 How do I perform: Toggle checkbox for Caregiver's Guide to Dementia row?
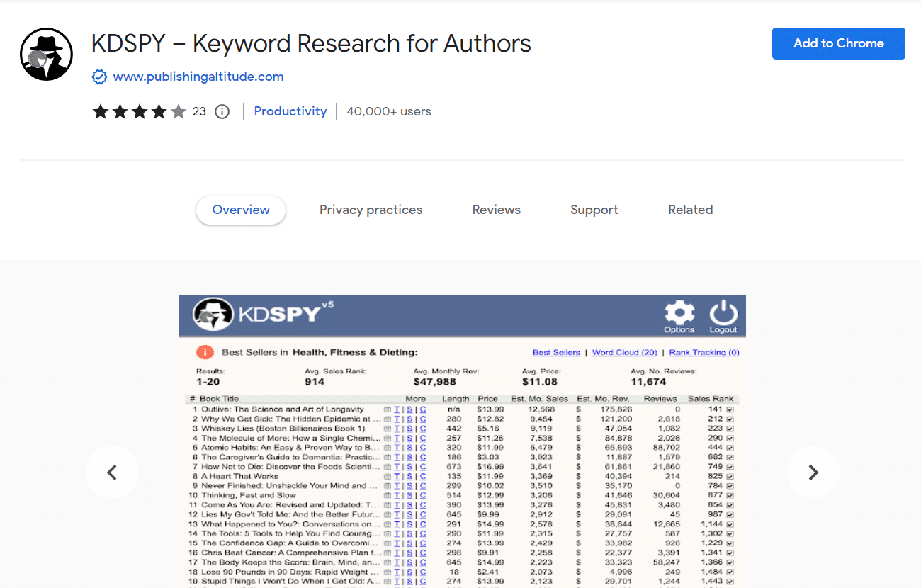(730, 458)
